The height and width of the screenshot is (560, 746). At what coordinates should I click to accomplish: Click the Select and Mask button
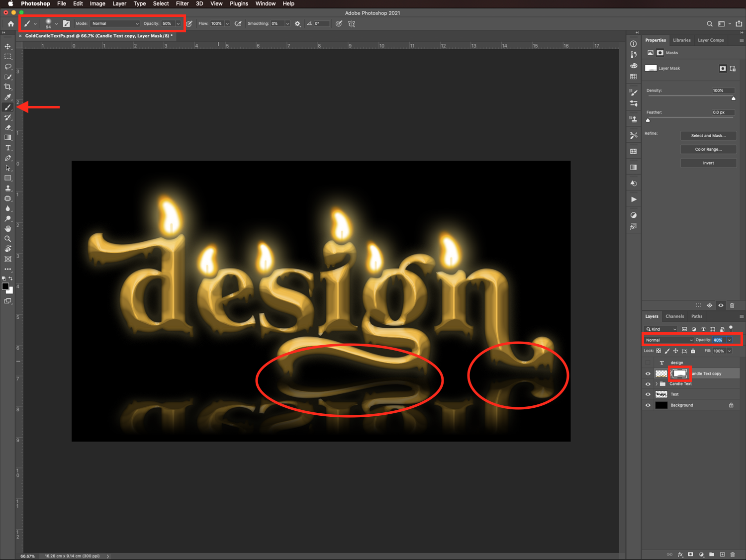coord(708,136)
